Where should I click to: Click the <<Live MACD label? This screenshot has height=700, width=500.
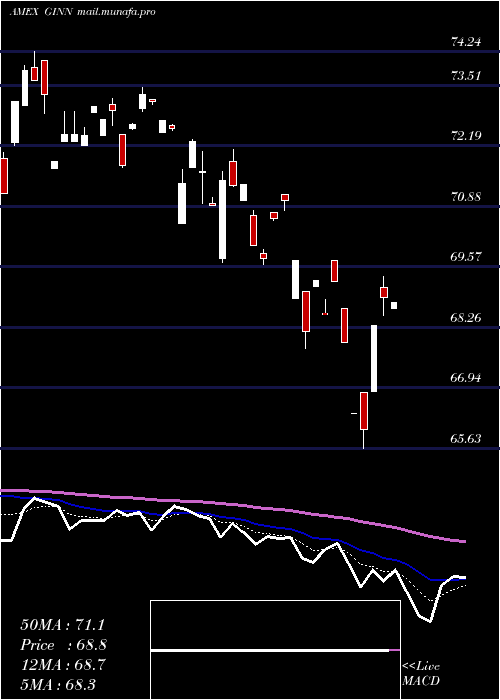[x=421, y=673]
